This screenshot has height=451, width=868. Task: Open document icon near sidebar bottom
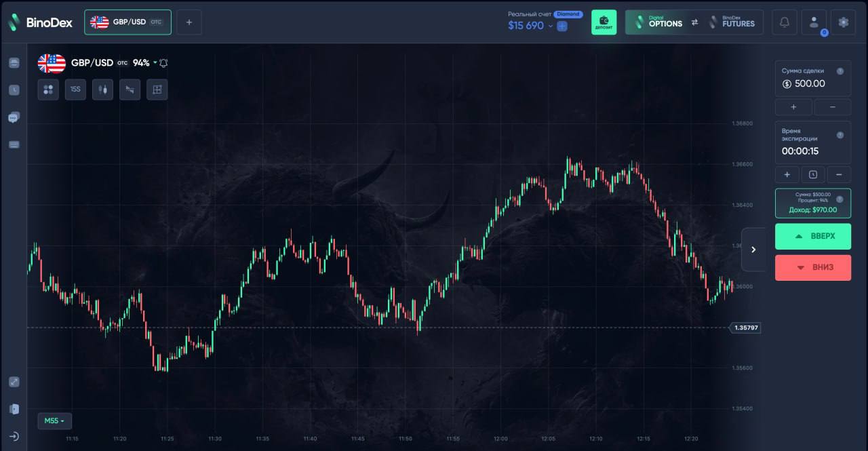14,409
